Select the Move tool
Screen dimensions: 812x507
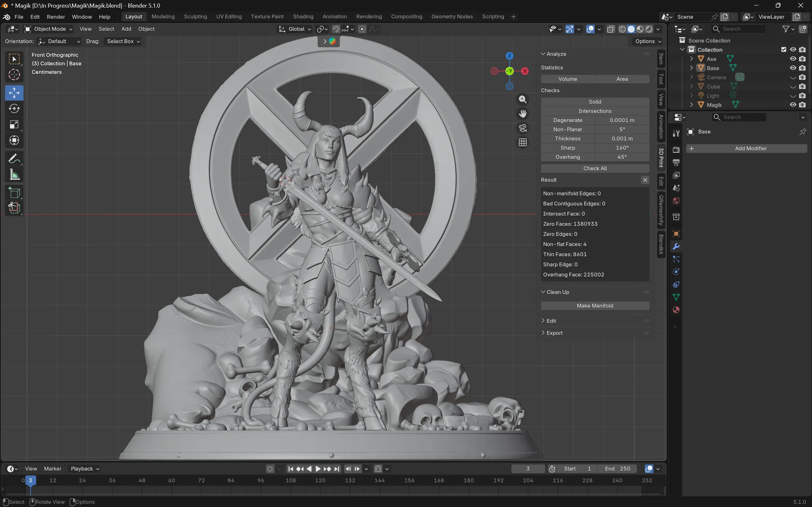click(14, 93)
